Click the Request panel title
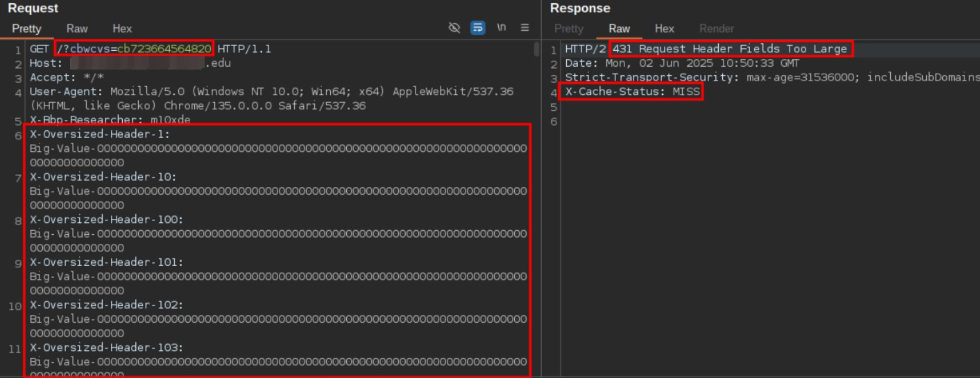 tap(33, 8)
